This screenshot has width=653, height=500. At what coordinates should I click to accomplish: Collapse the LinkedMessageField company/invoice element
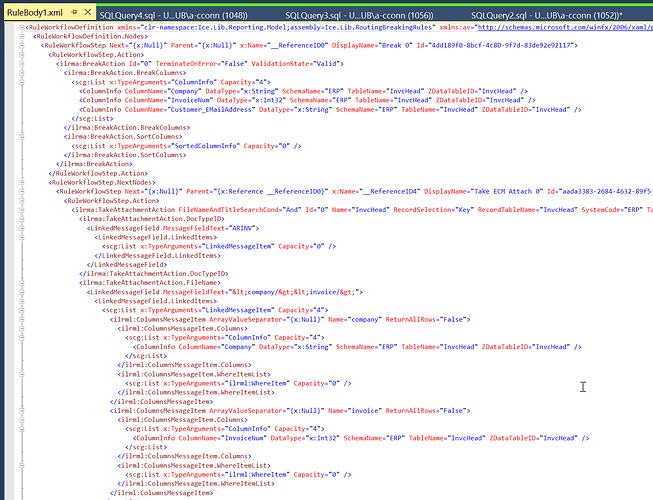[x=22, y=292]
